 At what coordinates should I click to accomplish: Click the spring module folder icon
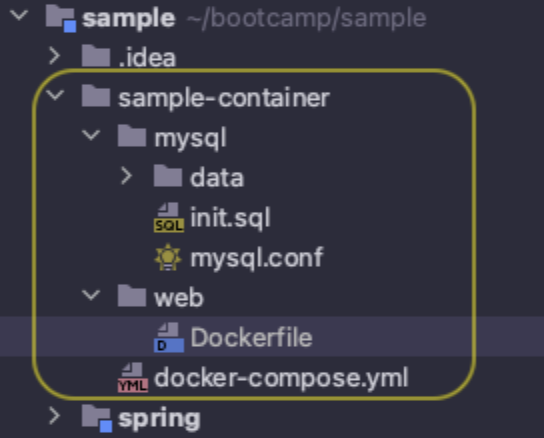tap(97, 418)
